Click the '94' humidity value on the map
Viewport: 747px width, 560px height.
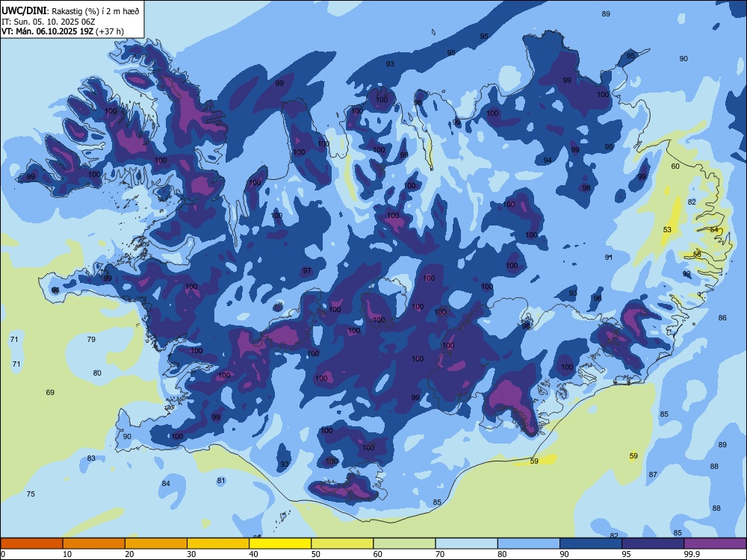[548, 160]
